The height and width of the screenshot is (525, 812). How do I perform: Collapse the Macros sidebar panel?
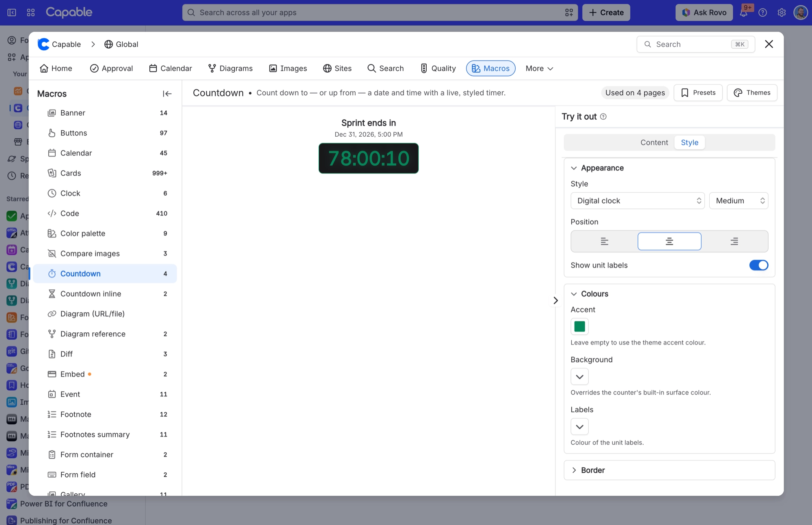click(x=167, y=94)
